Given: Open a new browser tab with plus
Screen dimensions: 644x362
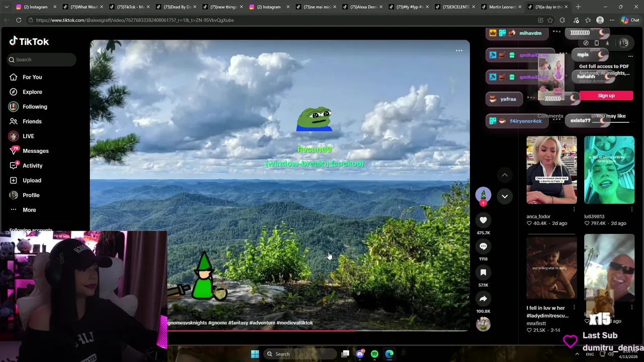Looking at the screenshot, I should (x=578, y=7).
